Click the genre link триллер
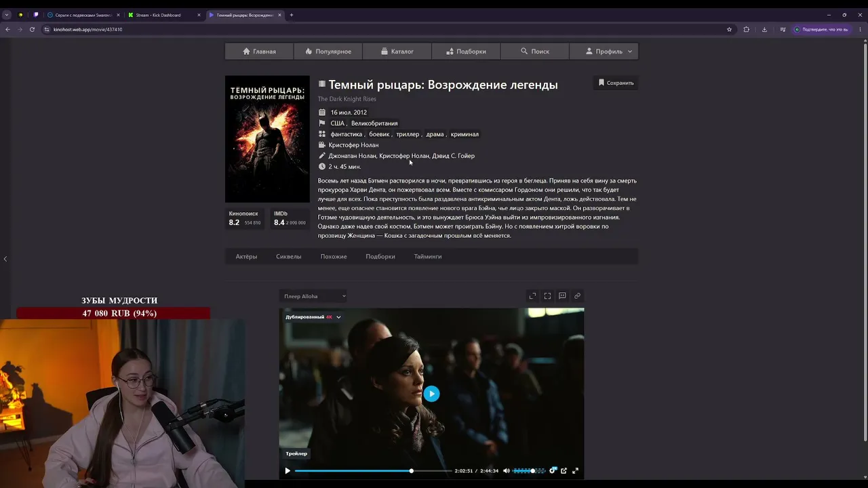Viewport: 868px width, 488px height. 408,134
